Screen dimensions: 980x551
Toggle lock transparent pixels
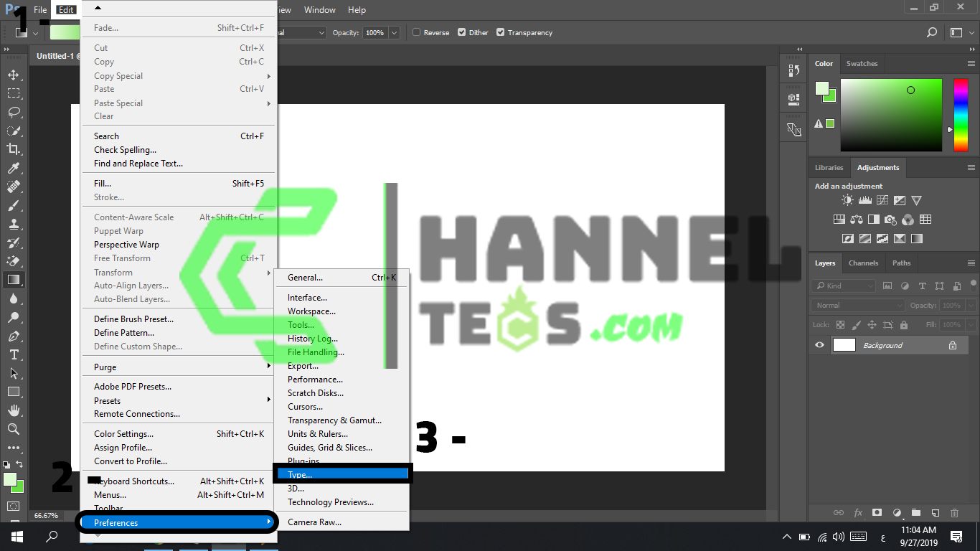841,325
